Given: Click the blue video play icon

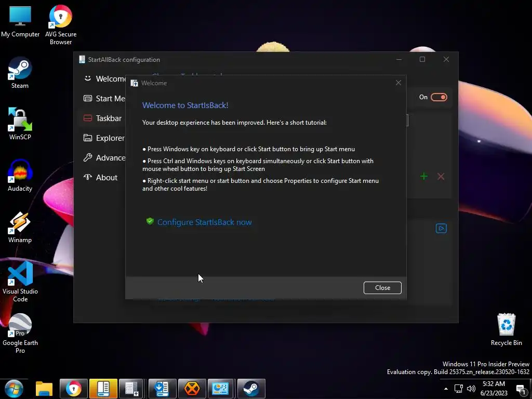Looking at the screenshot, I should coord(441,229).
